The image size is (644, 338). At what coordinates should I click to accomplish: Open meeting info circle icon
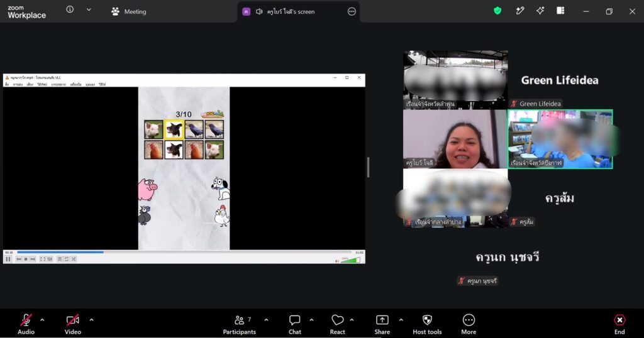pyautogui.click(x=70, y=9)
